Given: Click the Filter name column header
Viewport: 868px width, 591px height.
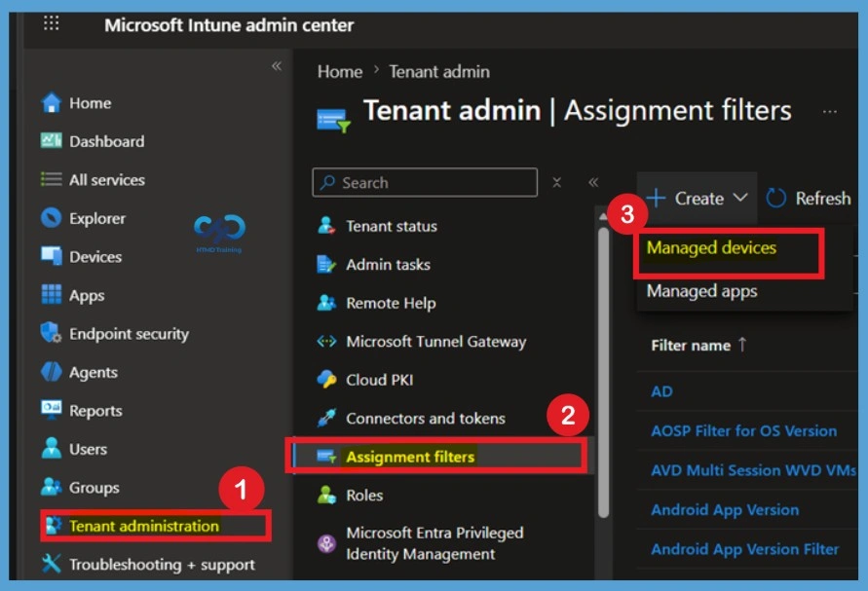Looking at the screenshot, I should (x=691, y=346).
